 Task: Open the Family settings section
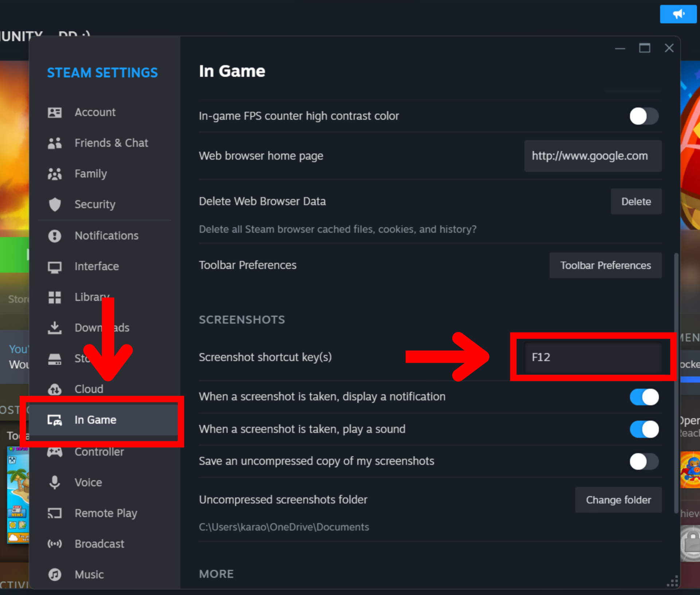(90, 174)
